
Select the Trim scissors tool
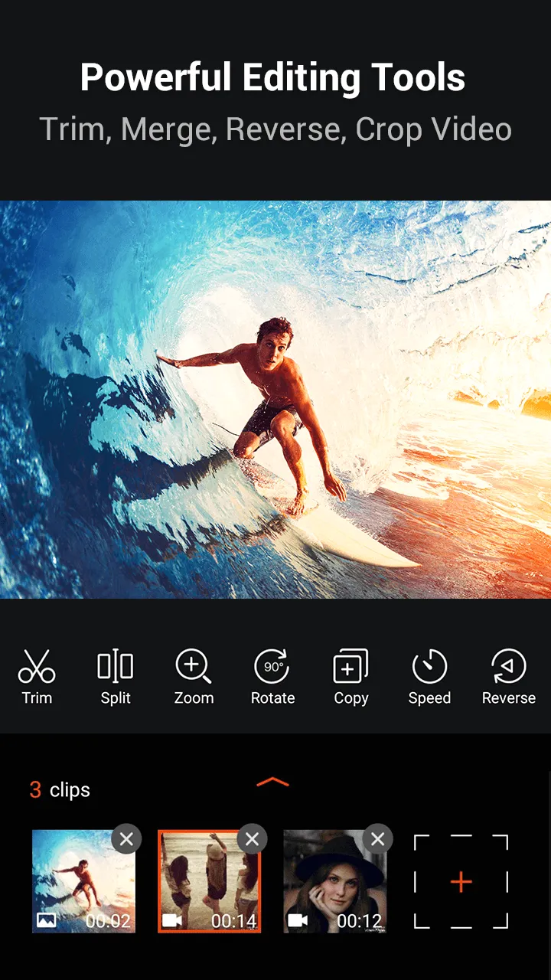37,678
